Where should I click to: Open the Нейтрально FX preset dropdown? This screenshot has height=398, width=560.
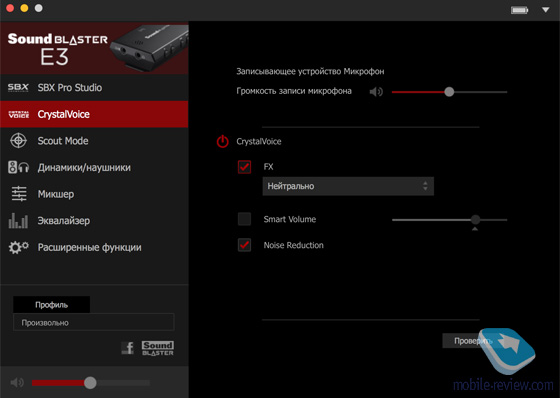(x=348, y=186)
